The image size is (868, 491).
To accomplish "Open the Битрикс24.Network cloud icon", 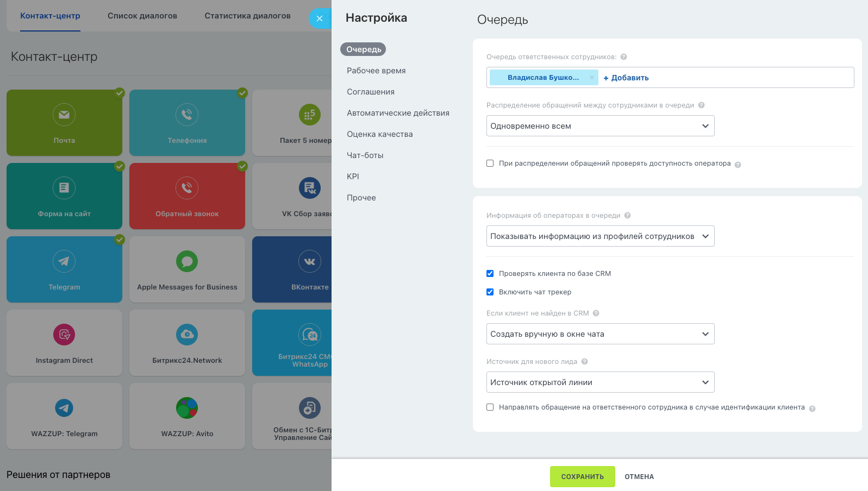I will coord(187,335).
